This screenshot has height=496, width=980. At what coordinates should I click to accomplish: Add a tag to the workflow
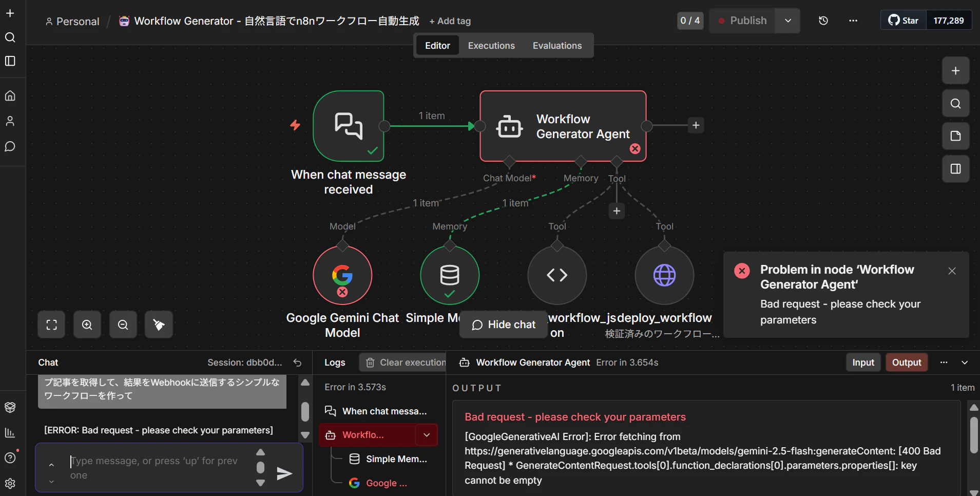click(450, 21)
